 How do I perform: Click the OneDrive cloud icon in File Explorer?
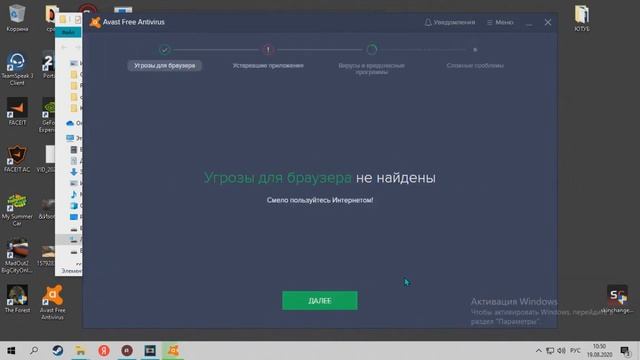click(x=70, y=123)
